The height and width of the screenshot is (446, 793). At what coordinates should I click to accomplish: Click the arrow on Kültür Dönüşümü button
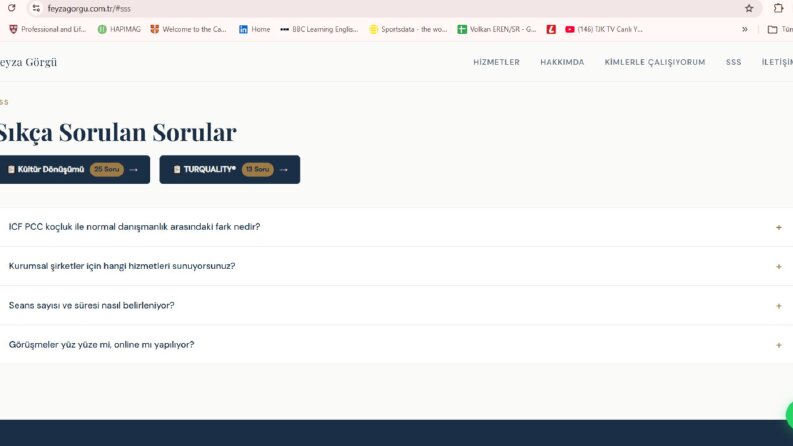point(134,170)
